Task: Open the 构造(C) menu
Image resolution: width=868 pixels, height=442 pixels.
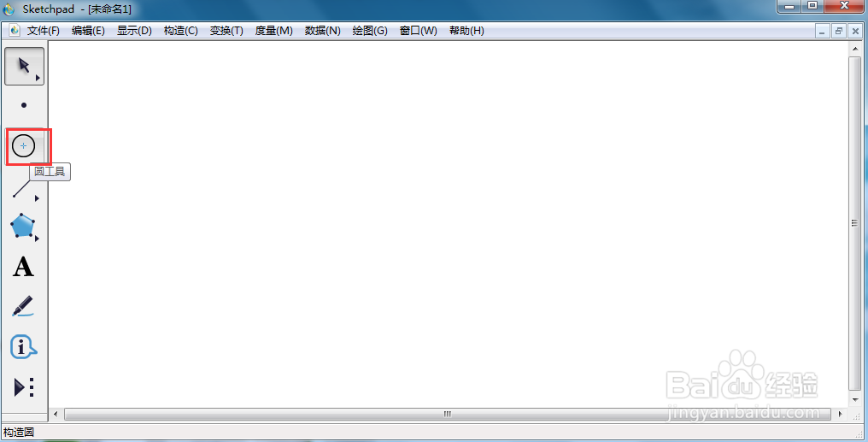Action: tap(180, 31)
